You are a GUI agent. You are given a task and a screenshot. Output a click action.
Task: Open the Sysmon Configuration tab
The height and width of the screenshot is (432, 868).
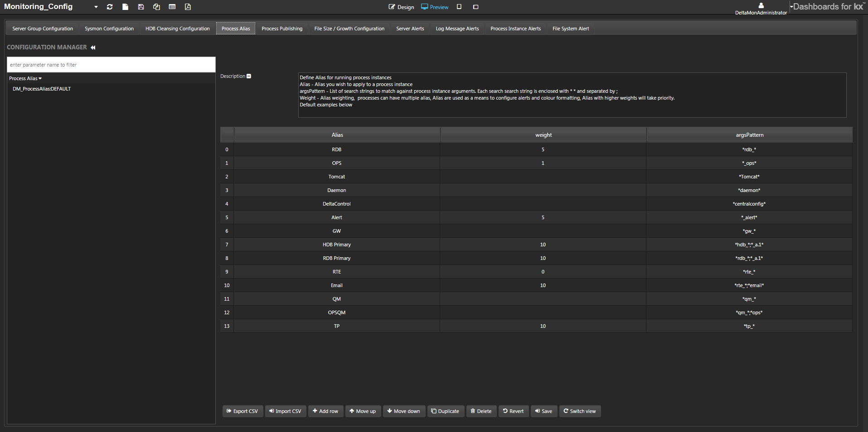click(x=109, y=29)
